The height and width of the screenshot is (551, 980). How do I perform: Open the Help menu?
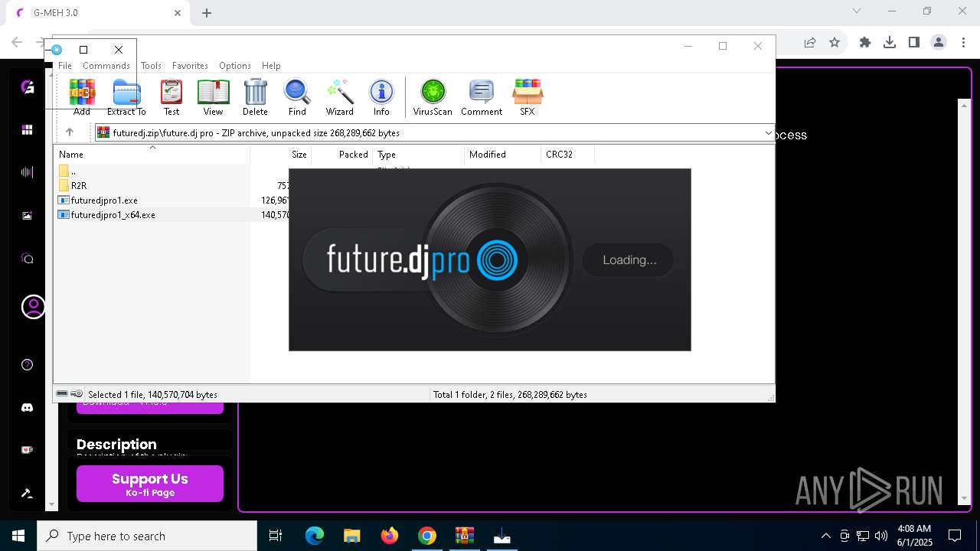click(x=271, y=66)
